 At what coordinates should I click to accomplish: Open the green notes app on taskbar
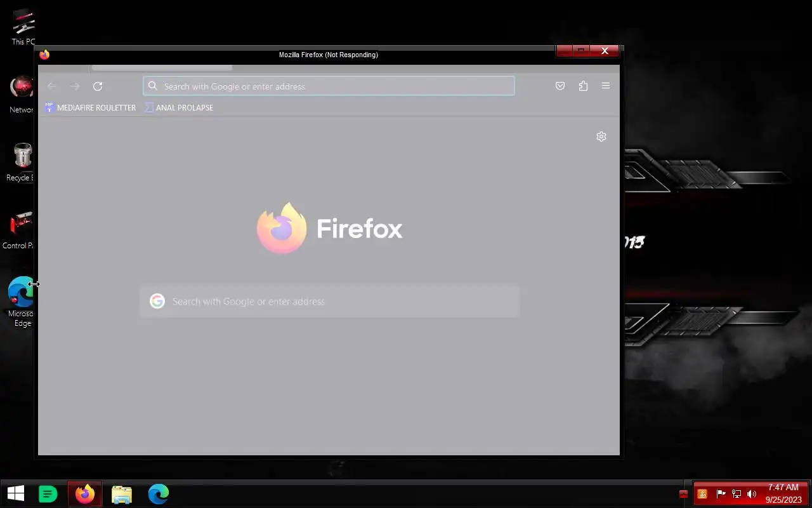click(48, 493)
